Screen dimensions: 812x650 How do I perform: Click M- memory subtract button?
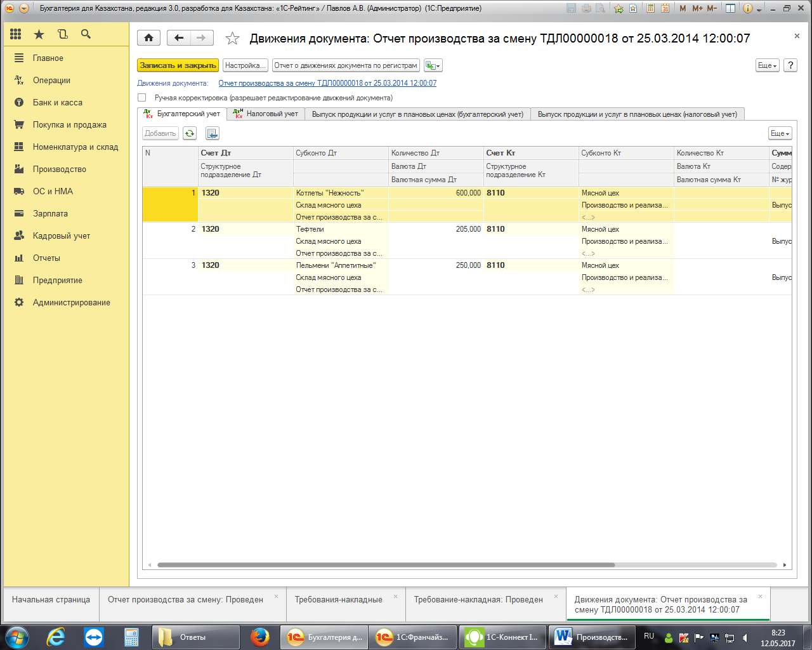click(712, 8)
